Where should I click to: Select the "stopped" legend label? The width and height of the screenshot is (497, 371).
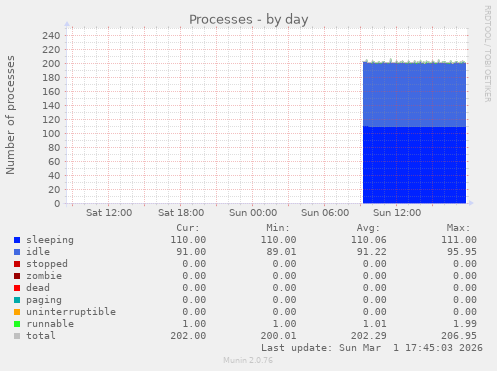(x=47, y=264)
